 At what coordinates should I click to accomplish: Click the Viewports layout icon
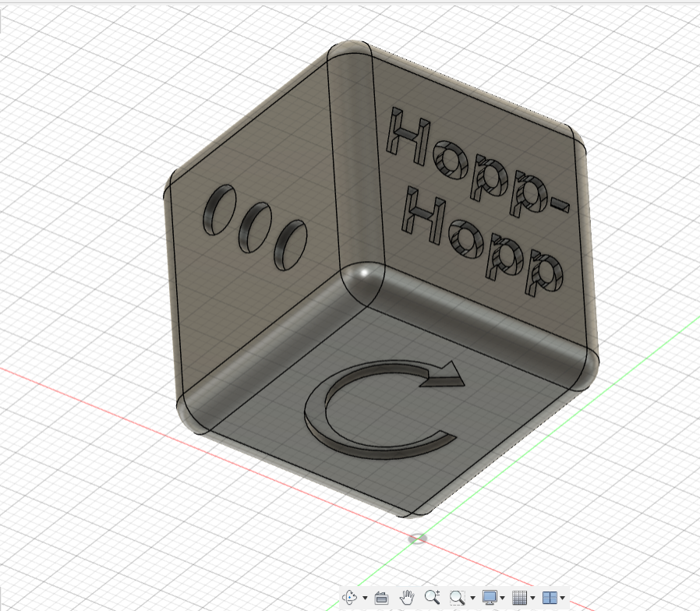[x=550, y=597]
